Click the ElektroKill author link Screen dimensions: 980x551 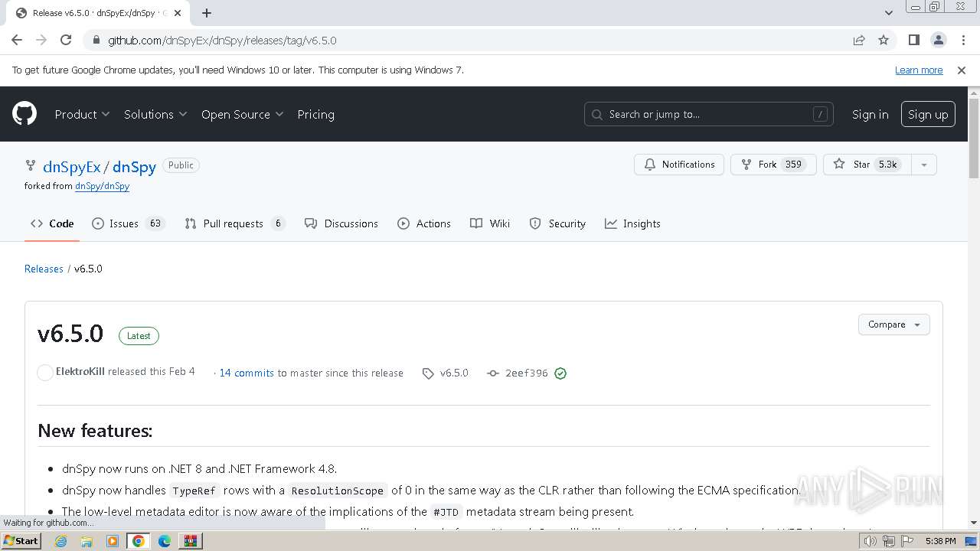80,372
